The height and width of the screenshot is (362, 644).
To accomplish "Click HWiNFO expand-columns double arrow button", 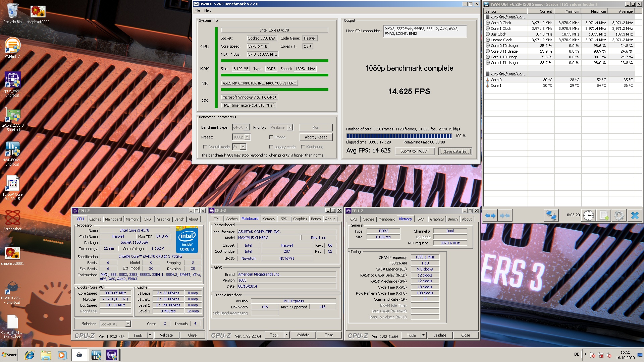I will pos(490,216).
